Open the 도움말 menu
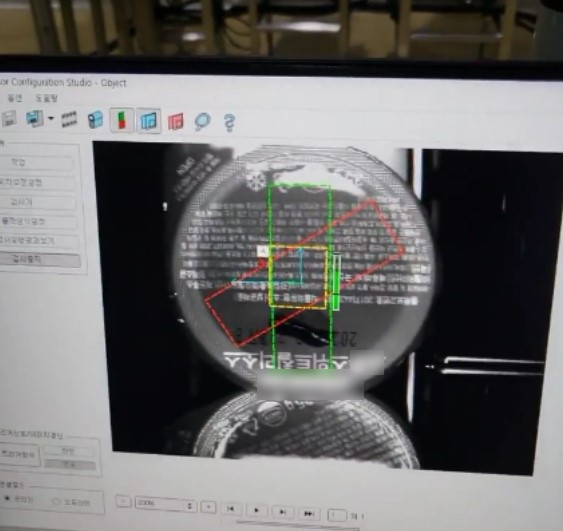 coord(46,98)
